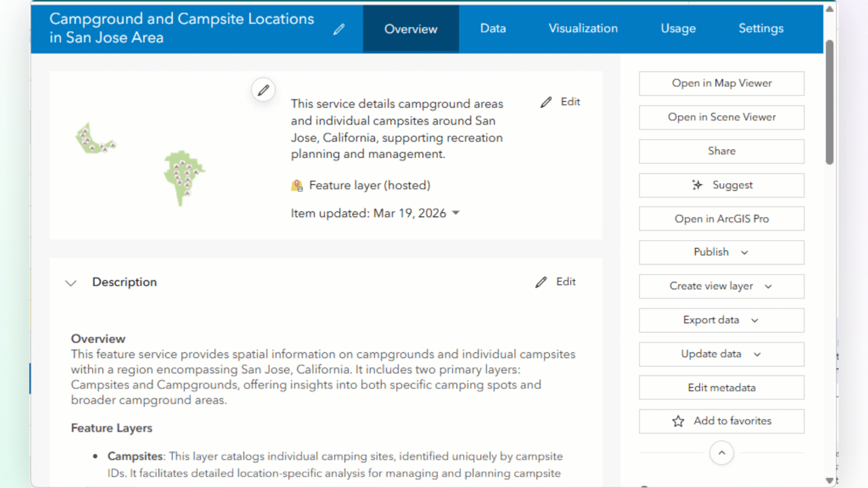This screenshot has width=868, height=488.
Task: Click the pencil icon over the map thumbnail
Action: pyautogui.click(x=263, y=89)
